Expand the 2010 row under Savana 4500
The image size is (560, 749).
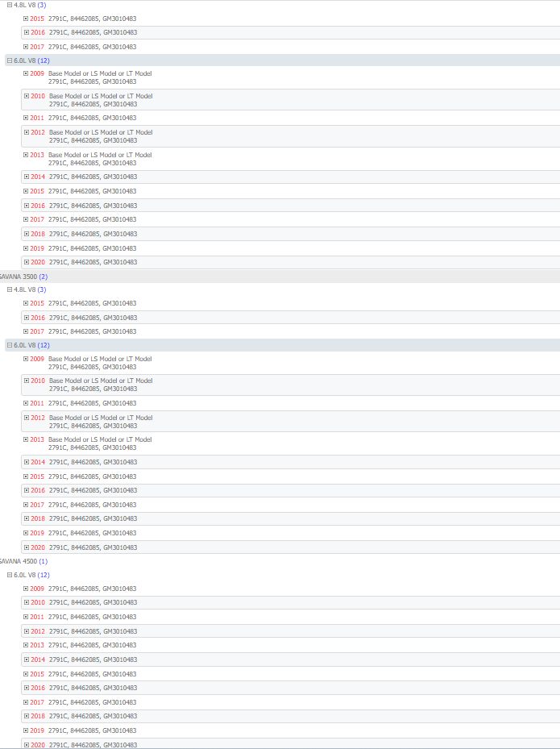(x=27, y=602)
